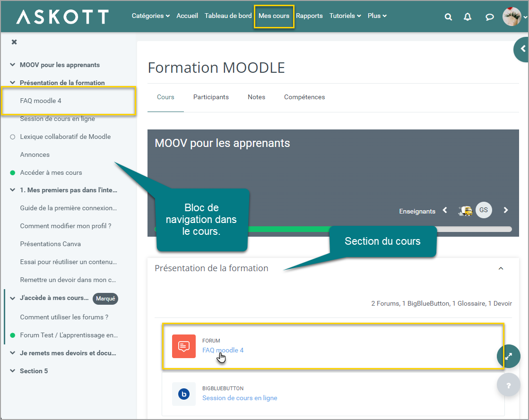Open Présentations Canva item
Image resolution: width=529 pixels, height=420 pixels.
click(50, 244)
